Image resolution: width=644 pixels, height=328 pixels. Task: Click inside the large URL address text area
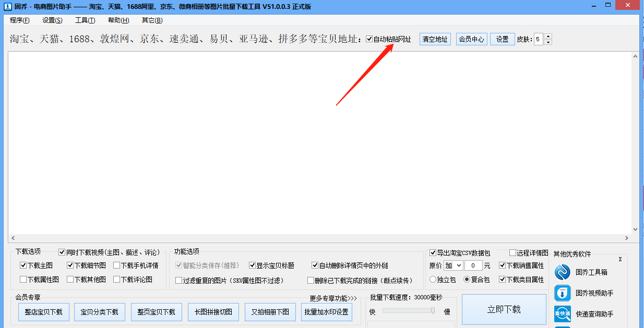(319, 143)
